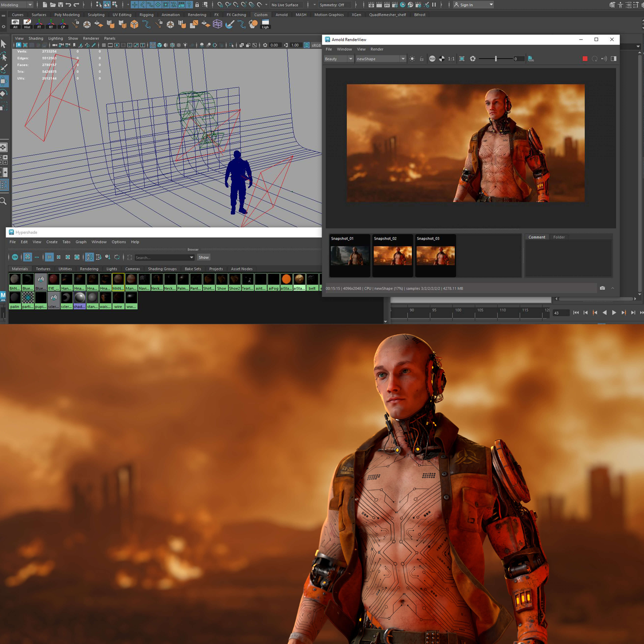Click Show button in Hypershade browser

(203, 257)
